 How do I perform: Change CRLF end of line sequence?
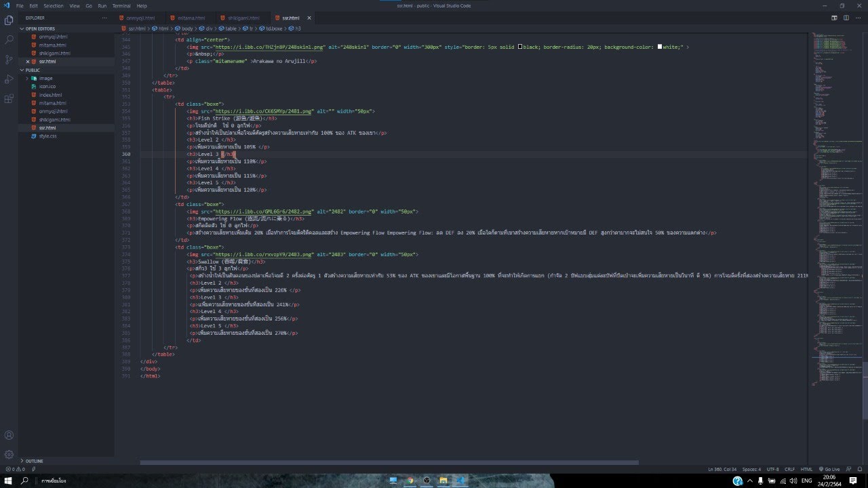point(789,469)
